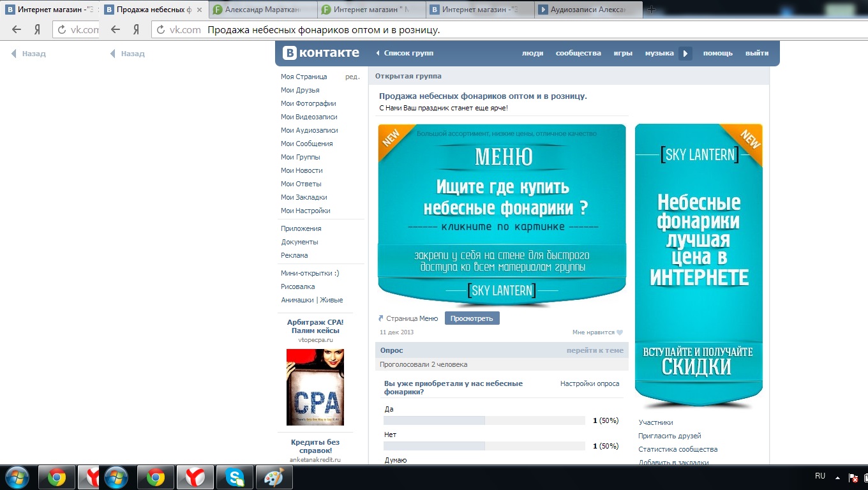Open Мои Группы
868x490 pixels.
pyautogui.click(x=301, y=157)
